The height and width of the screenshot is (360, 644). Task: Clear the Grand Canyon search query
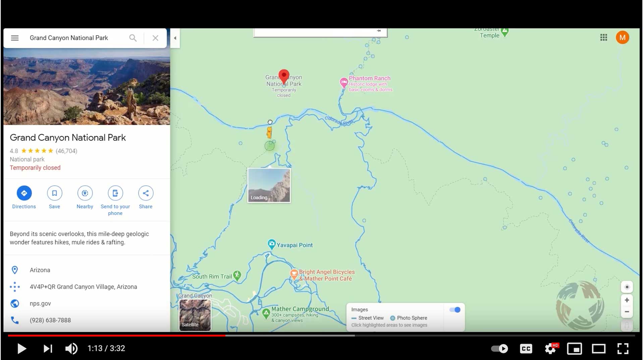pyautogui.click(x=155, y=38)
